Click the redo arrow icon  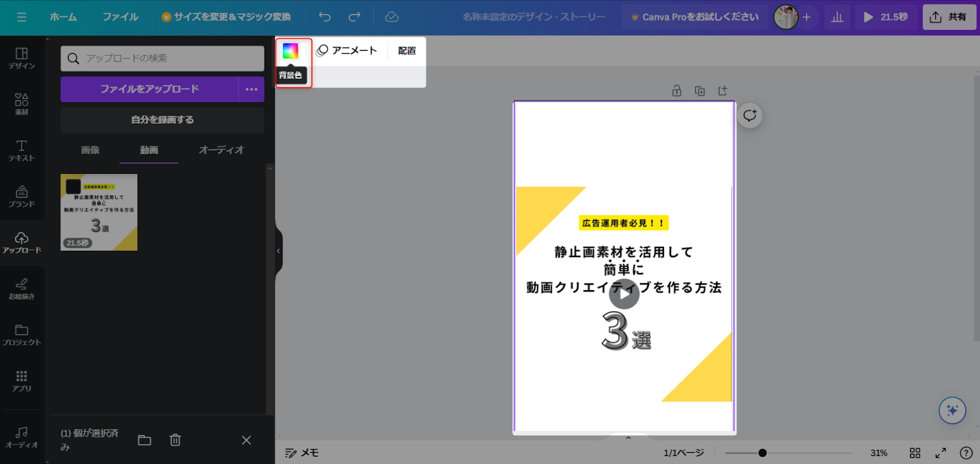355,17
